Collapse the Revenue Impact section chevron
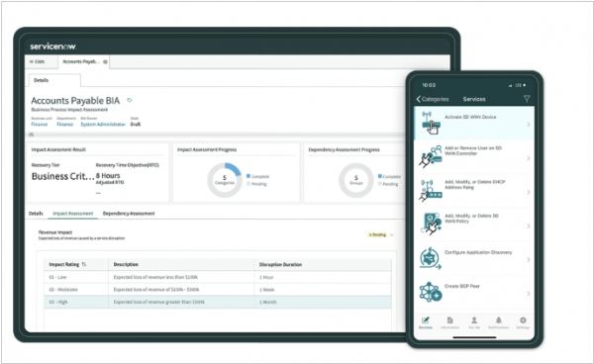The height and width of the screenshot is (364, 594). coord(392,235)
